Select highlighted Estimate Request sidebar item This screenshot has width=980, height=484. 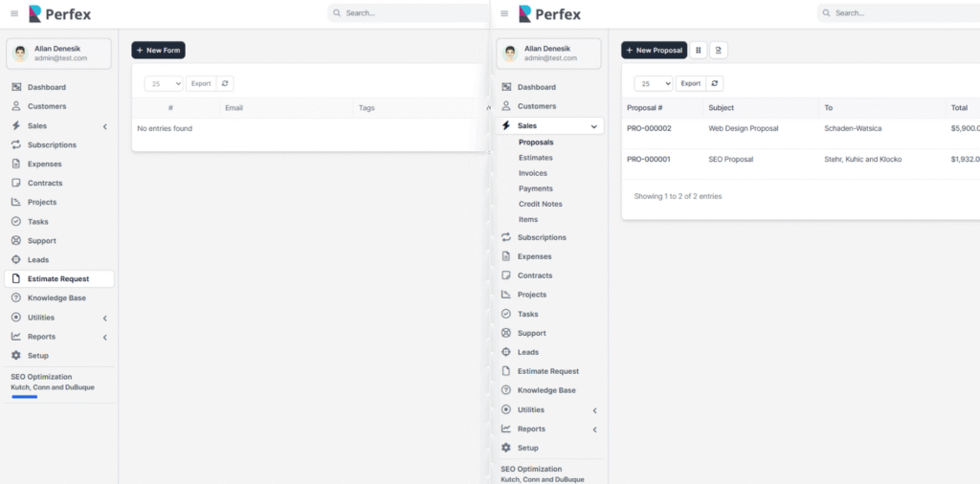[58, 279]
